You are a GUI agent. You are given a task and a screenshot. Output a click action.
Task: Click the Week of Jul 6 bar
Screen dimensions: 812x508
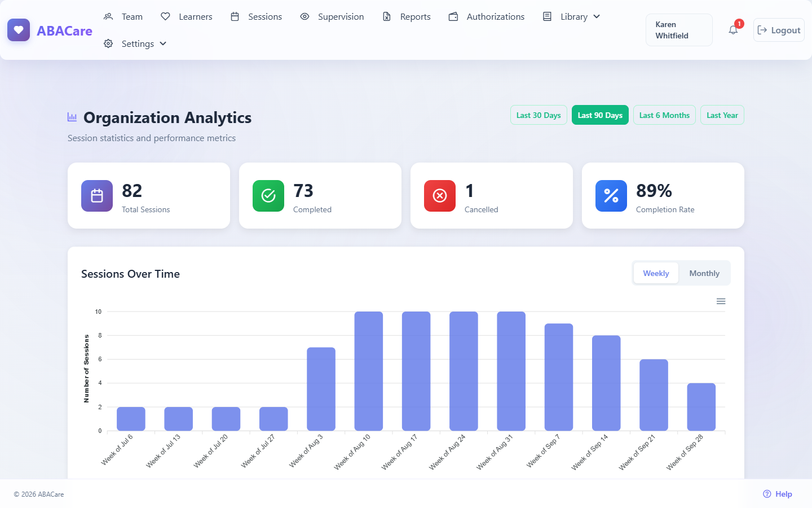[x=131, y=419]
